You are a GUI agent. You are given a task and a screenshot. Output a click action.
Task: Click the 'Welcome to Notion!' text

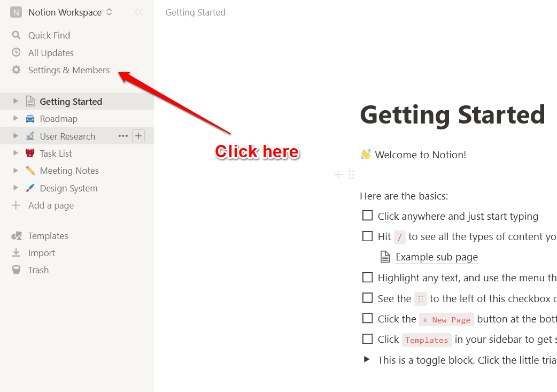click(x=421, y=155)
